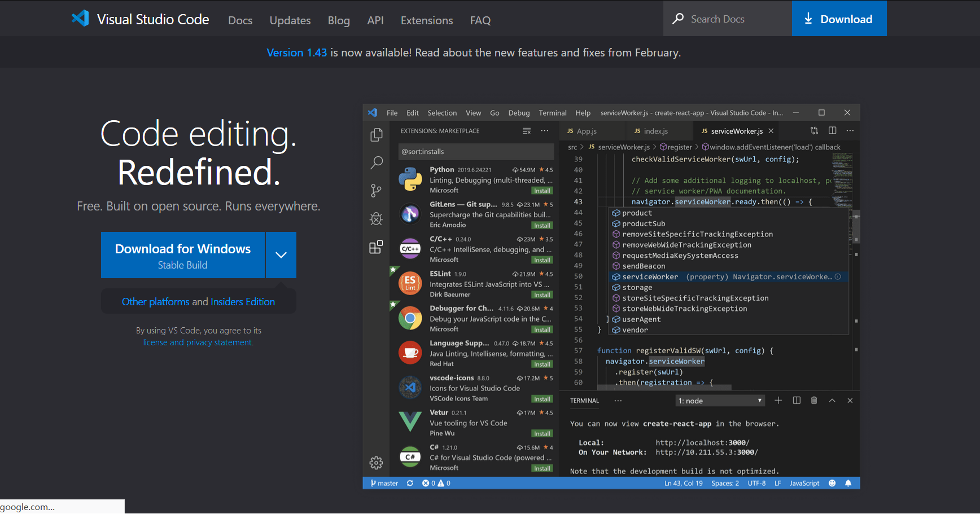This screenshot has height=514, width=980.
Task: Click the autocomplete list scrollbar
Action: click(x=856, y=227)
